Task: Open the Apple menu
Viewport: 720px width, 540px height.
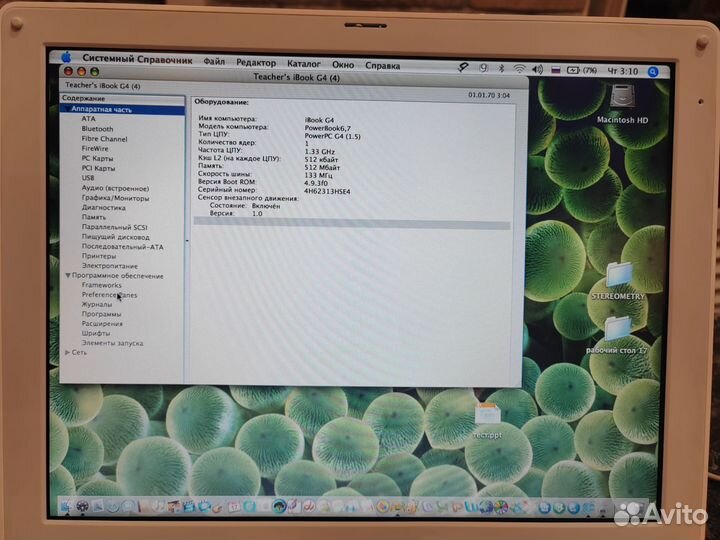Action: tap(67, 57)
